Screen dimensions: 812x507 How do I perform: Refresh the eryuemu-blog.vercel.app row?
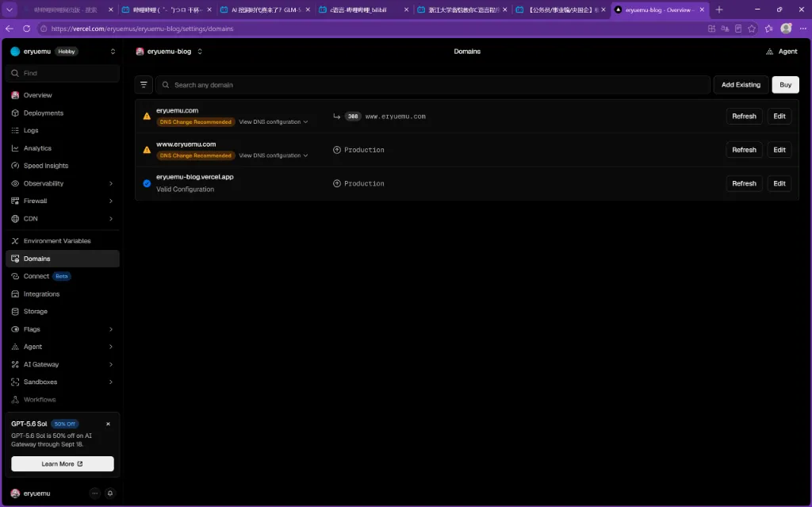[744, 183]
